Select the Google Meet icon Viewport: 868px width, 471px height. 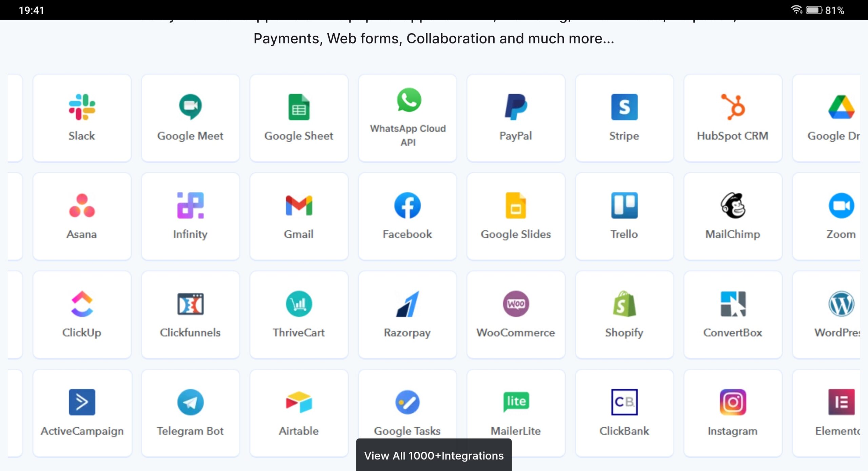(190, 107)
